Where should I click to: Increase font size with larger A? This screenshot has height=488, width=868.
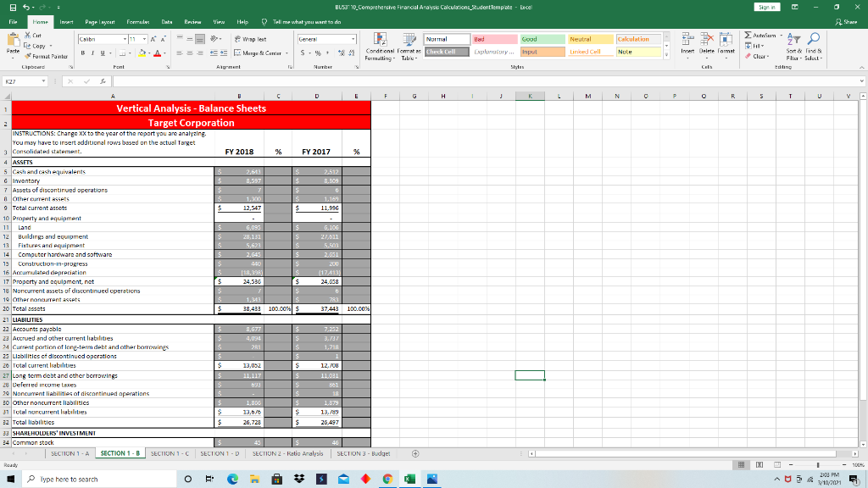pyautogui.click(x=153, y=39)
